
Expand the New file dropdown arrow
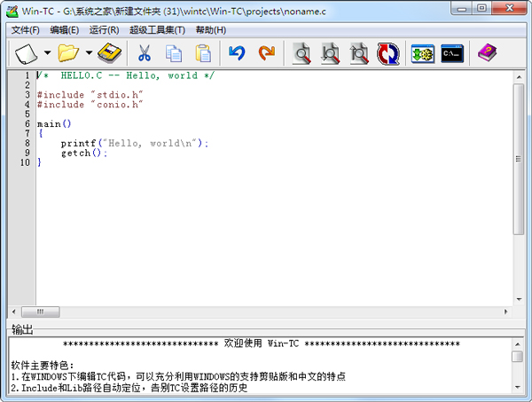[47, 53]
